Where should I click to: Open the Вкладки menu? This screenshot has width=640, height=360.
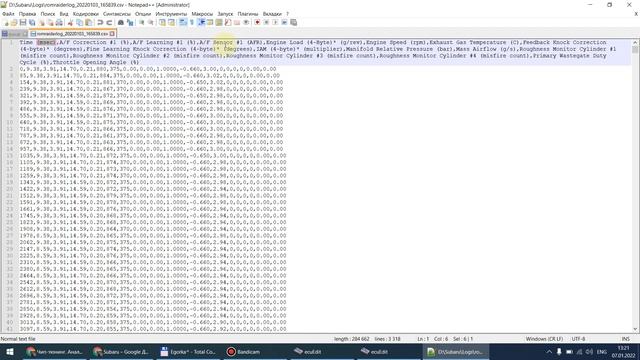click(x=272, y=14)
